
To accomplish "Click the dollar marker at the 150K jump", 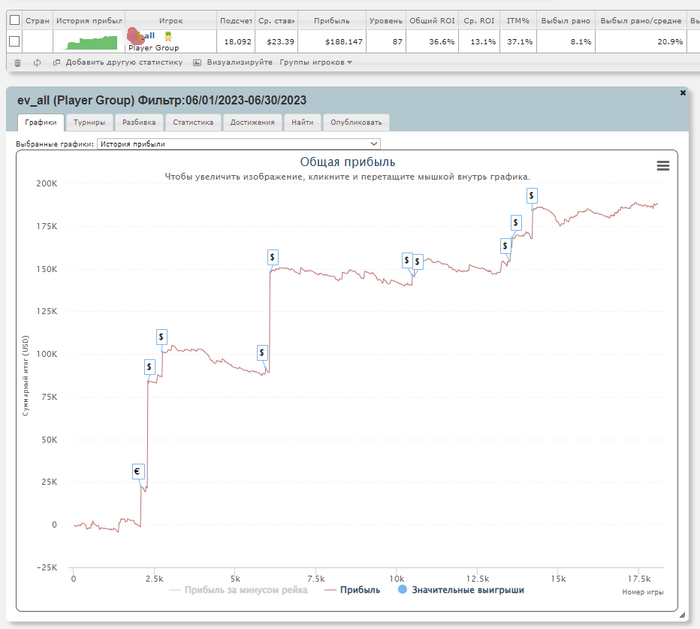I will coord(272,257).
